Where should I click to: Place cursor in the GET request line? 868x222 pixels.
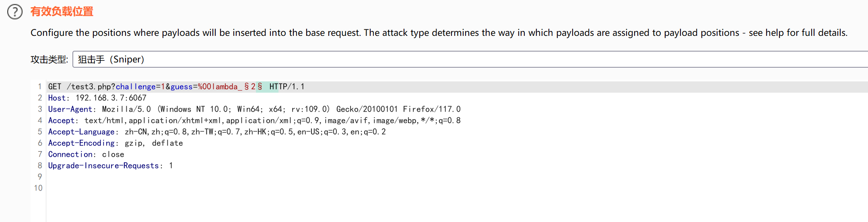tap(457, 87)
